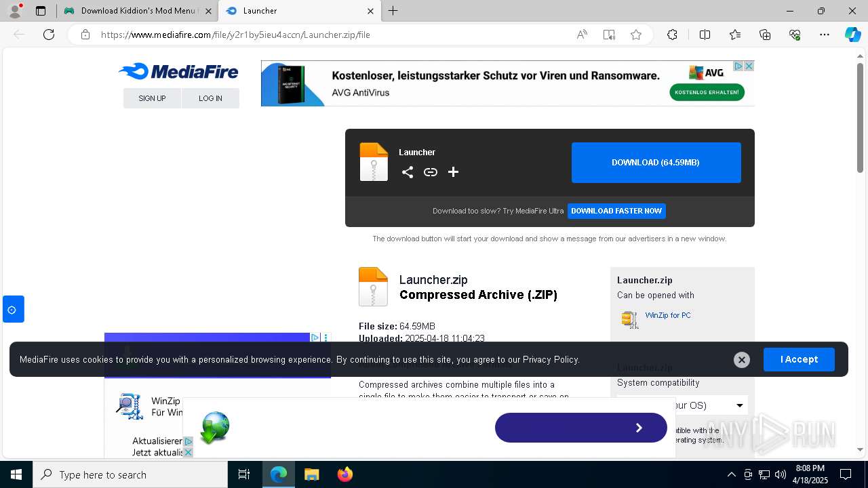Click the purple arrow ad button
This screenshot has width=868, height=488.
pyautogui.click(x=581, y=428)
